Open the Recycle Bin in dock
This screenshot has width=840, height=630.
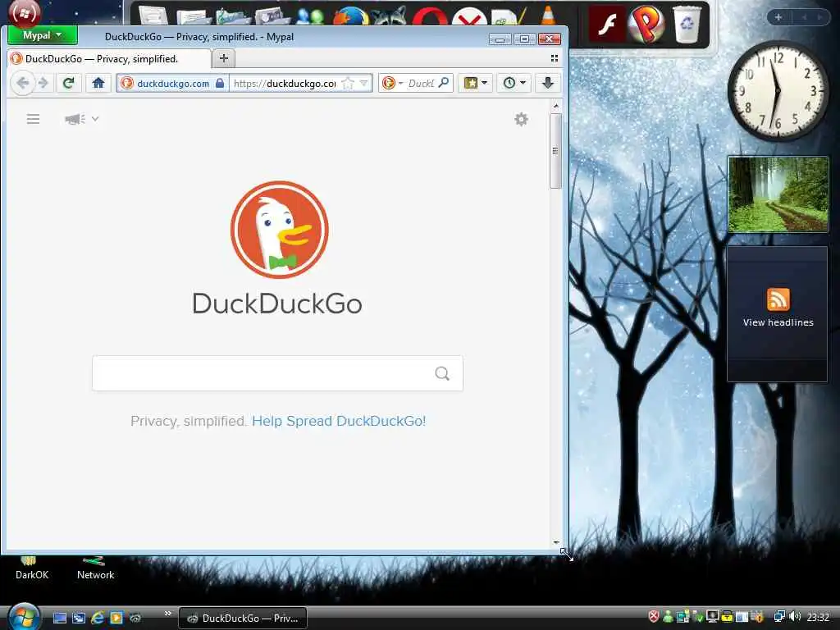pyautogui.click(x=687, y=24)
